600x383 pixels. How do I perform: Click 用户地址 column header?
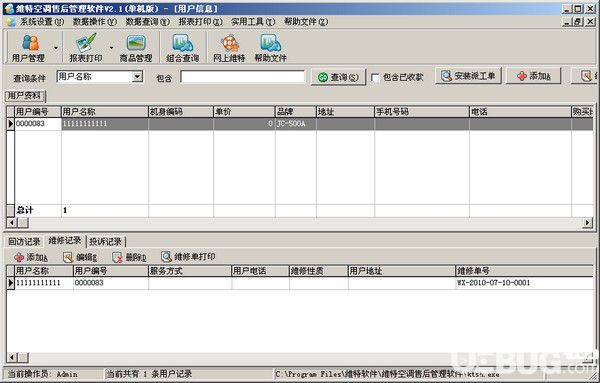pyautogui.click(x=401, y=271)
